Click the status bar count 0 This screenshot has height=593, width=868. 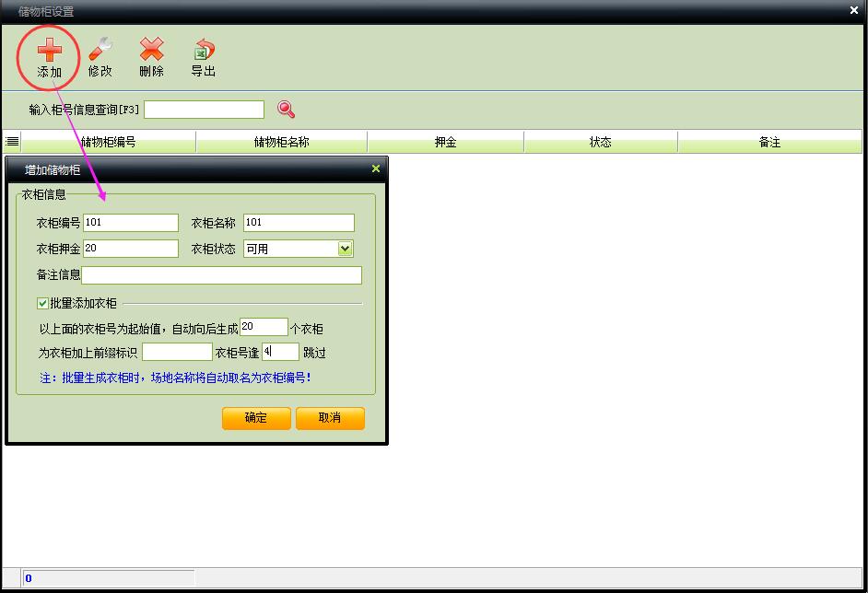pos(29,578)
